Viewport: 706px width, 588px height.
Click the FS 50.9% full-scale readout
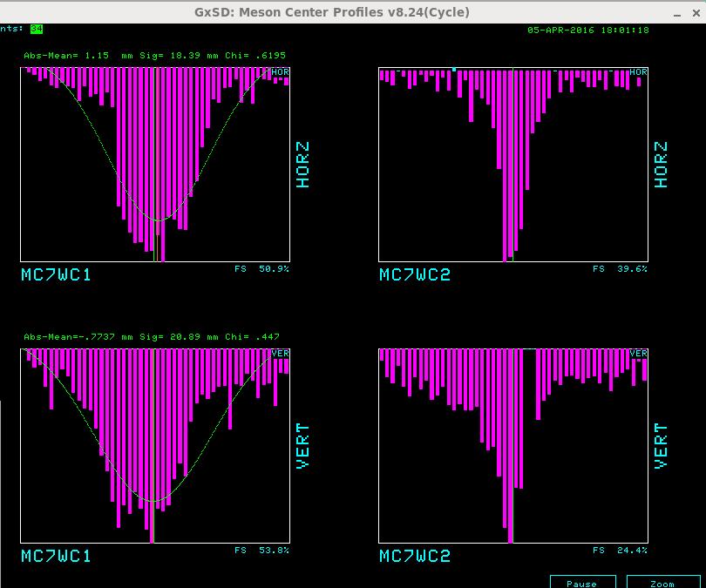262,269
